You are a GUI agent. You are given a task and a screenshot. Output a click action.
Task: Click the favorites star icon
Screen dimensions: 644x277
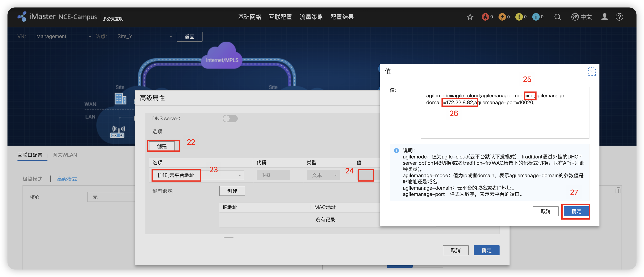pyautogui.click(x=470, y=17)
